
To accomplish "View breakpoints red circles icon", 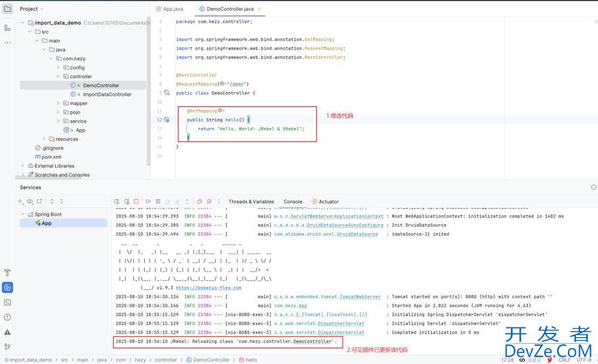I will [200, 201].
